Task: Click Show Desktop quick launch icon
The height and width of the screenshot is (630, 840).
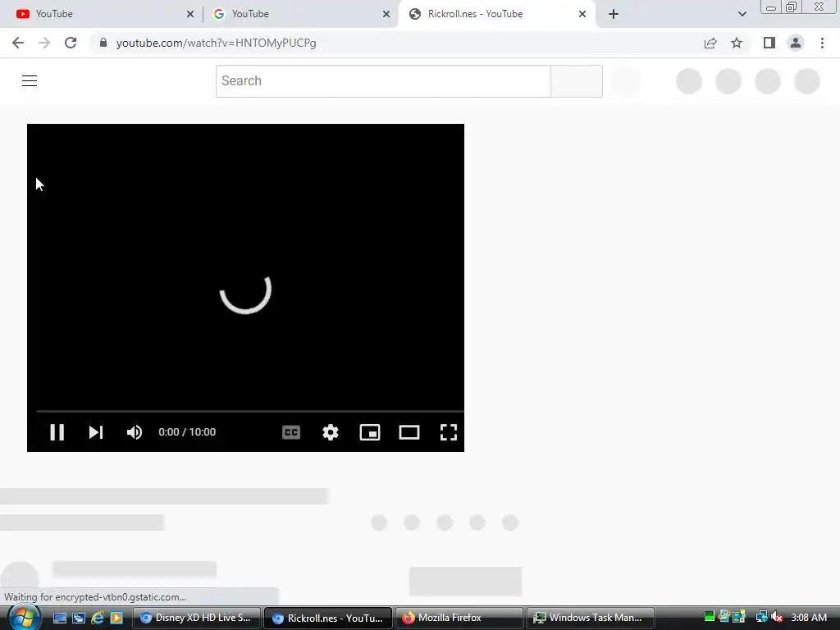Action: (x=59, y=618)
